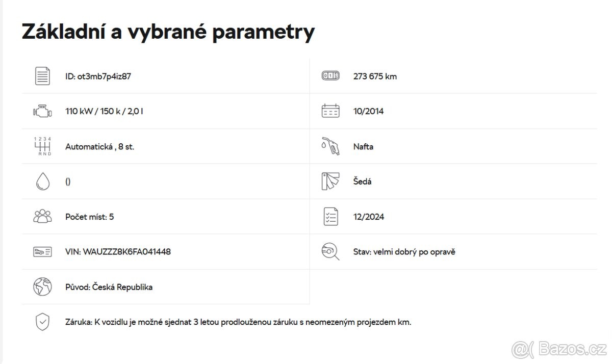This screenshot has height=364, width=612.
Task: Click the car condition magnifier icon
Action: tap(330, 252)
